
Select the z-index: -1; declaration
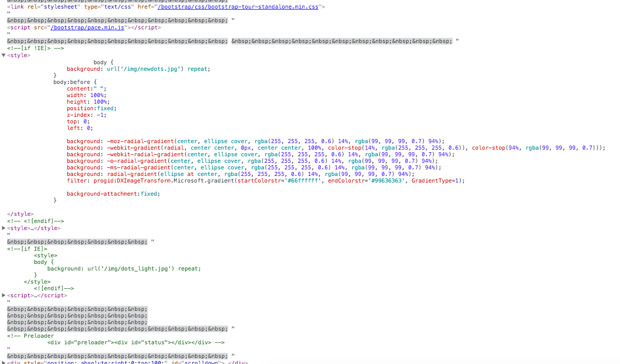pos(86,115)
